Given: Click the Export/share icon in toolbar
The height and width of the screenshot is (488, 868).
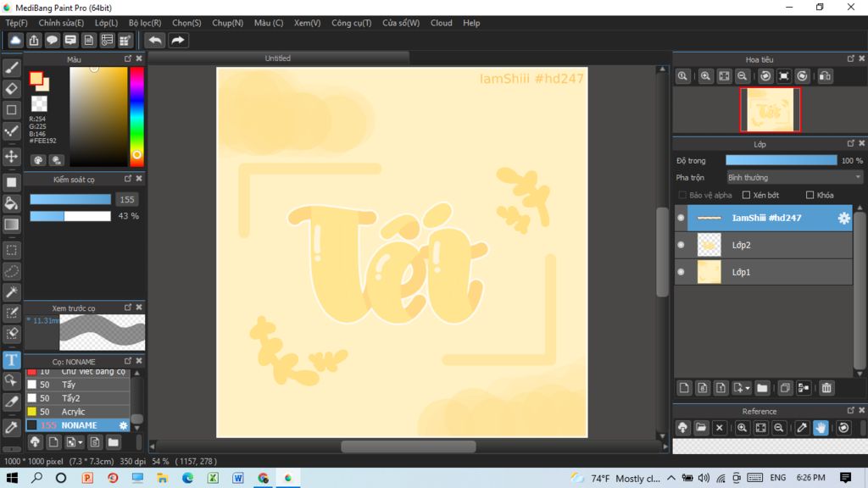Looking at the screenshot, I should tap(34, 41).
